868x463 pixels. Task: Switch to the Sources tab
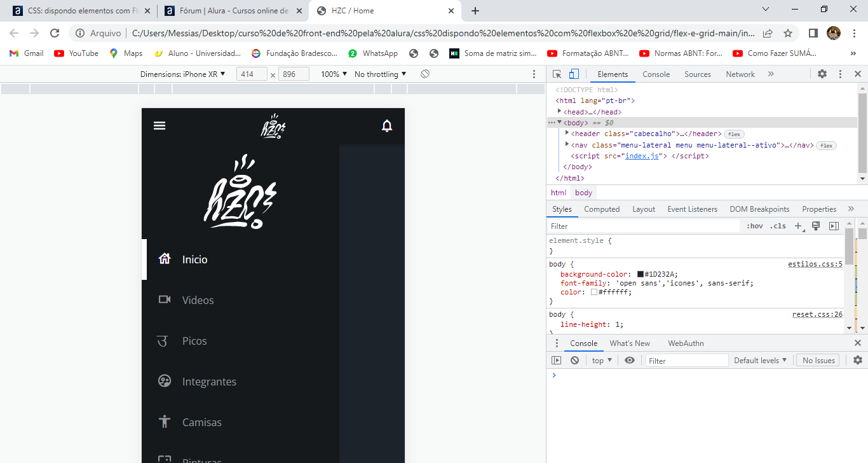(x=698, y=74)
